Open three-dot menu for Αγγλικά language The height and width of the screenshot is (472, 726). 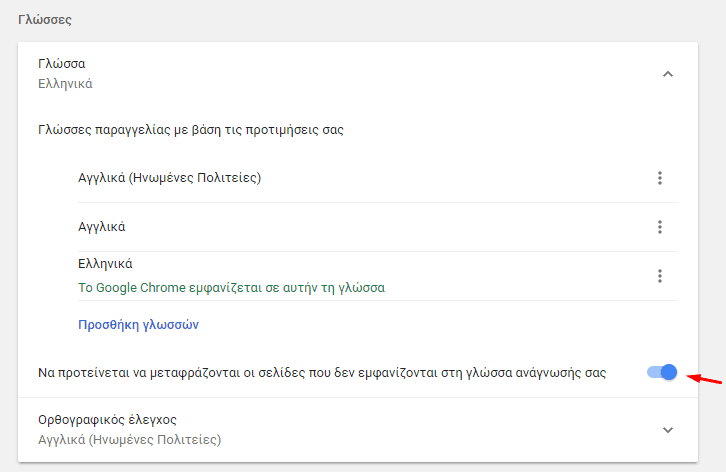(660, 227)
